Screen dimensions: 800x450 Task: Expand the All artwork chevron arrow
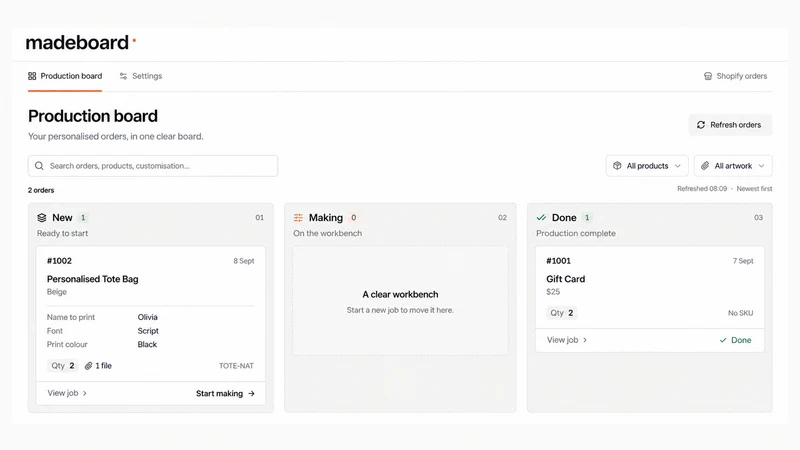point(761,166)
